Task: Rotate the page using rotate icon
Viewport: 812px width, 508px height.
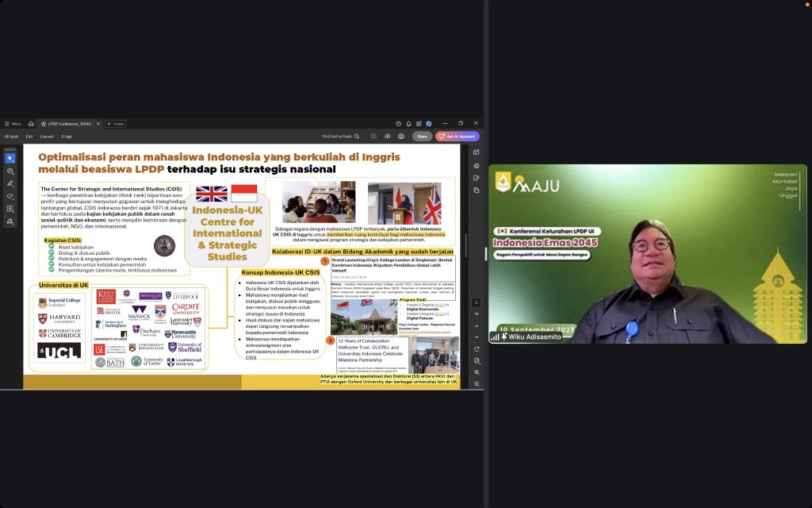Action: click(x=477, y=349)
